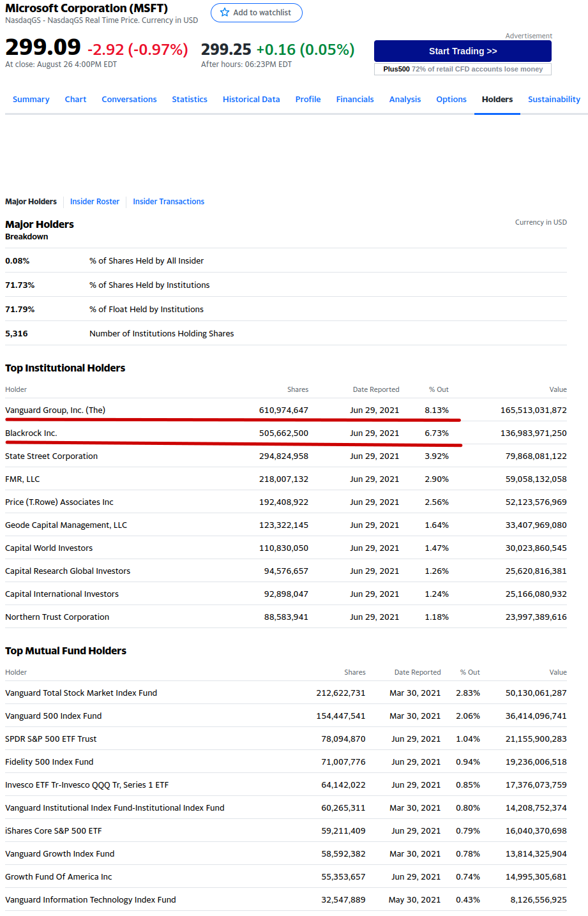This screenshot has width=588, height=916.
Task: Go to the Conversations tab
Action: pyautogui.click(x=129, y=100)
